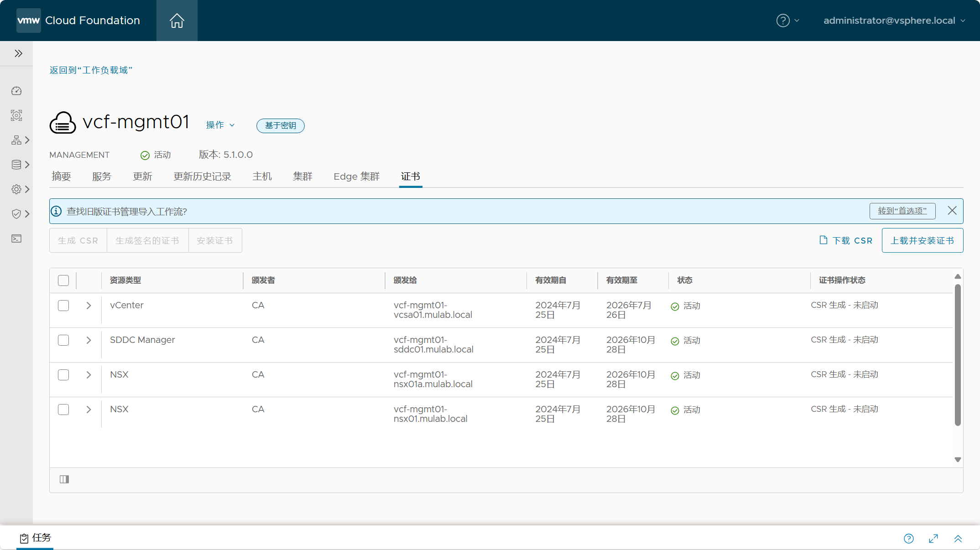980x550 pixels.
Task: Click the table vertical scrollbar thumb
Action: click(x=958, y=355)
